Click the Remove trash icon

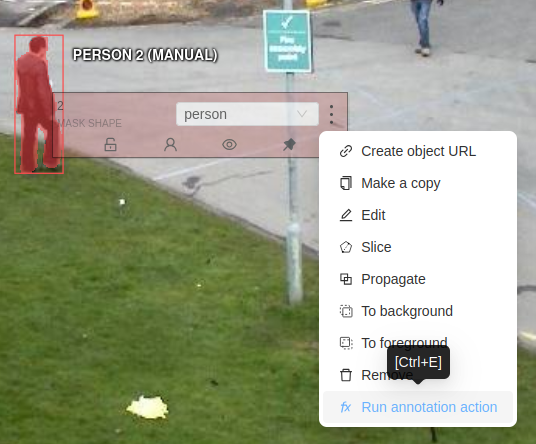tap(346, 375)
